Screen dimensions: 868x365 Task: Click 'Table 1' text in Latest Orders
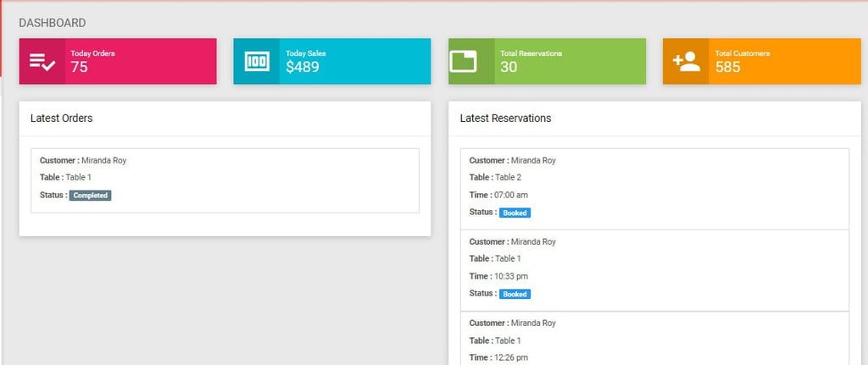pos(79,178)
